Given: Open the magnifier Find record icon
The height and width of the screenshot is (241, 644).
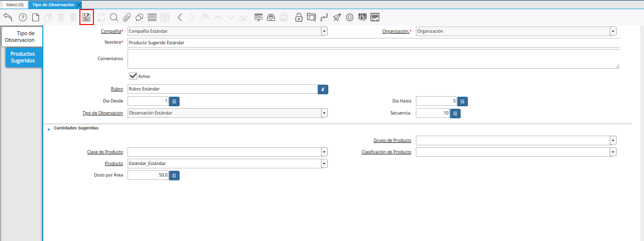Looking at the screenshot, I should pos(114,18).
